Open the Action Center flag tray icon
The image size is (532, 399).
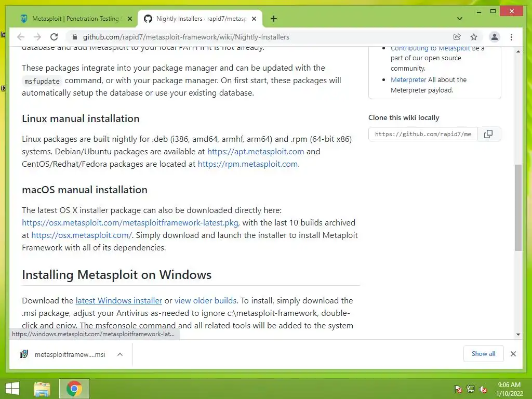[458, 389]
